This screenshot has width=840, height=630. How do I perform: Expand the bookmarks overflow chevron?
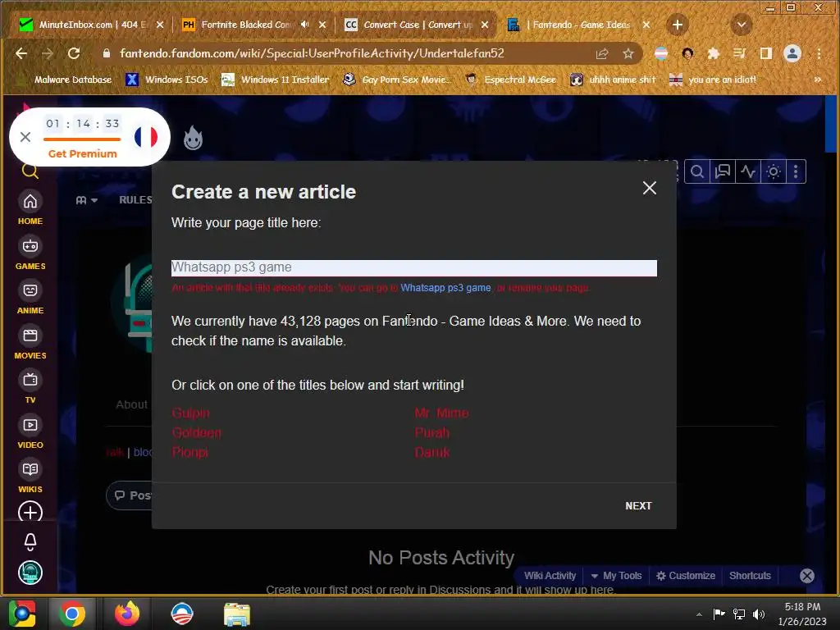coord(818,80)
